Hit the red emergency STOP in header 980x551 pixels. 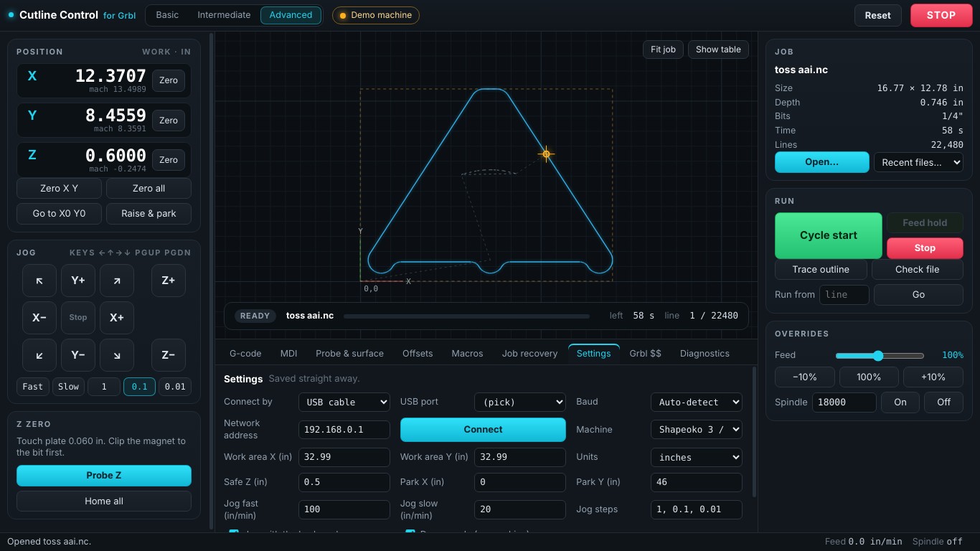tap(941, 15)
